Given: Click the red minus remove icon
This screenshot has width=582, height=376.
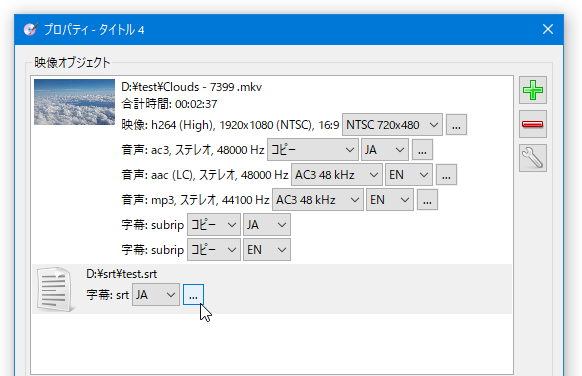Looking at the screenshot, I should pyautogui.click(x=533, y=124).
